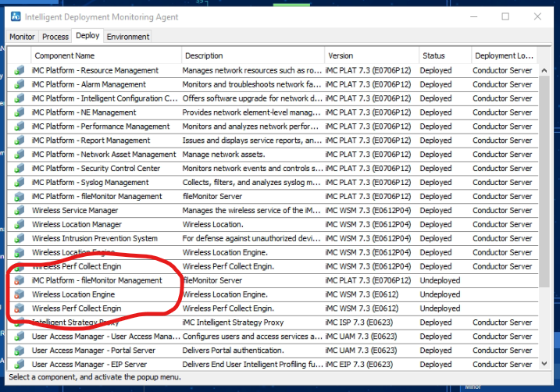
Task: Sort by Version column header
Action: point(372,55)
